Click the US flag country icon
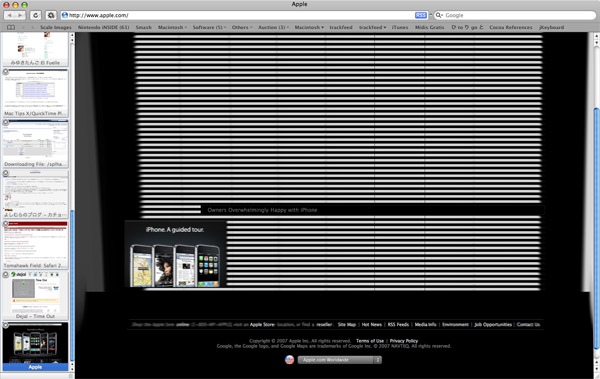 tap(290, 360)
